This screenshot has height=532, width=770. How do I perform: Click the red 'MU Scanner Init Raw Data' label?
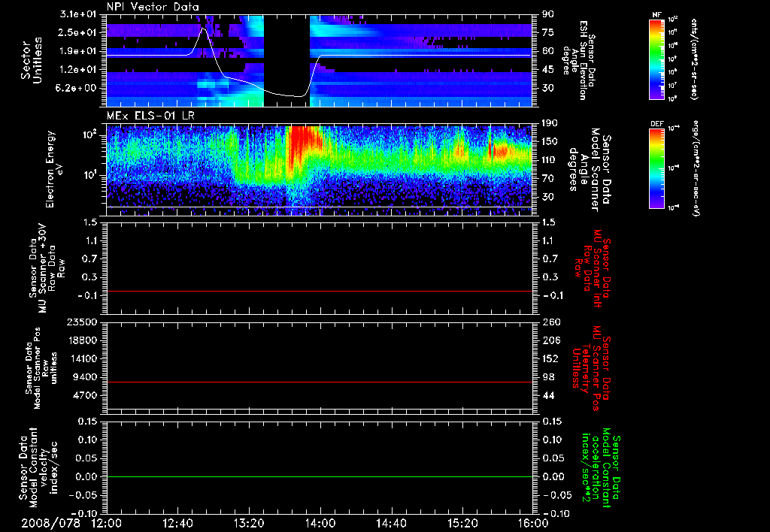pos(593,268)
